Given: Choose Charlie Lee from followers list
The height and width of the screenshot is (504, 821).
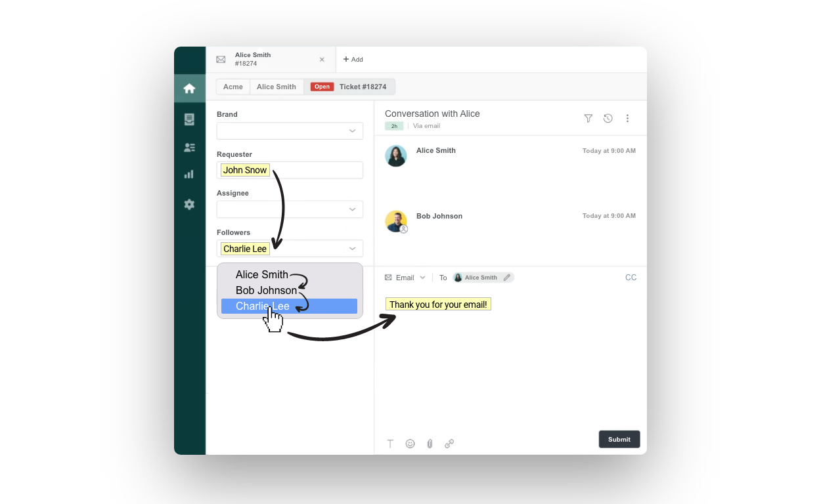Looking at the screenshot, I should 289,306.
